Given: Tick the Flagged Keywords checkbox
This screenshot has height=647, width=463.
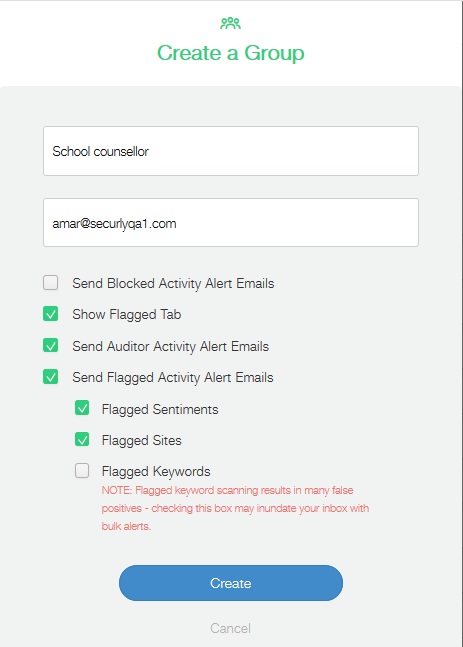Looking at the screenshot, I should (x=82, y=470).
